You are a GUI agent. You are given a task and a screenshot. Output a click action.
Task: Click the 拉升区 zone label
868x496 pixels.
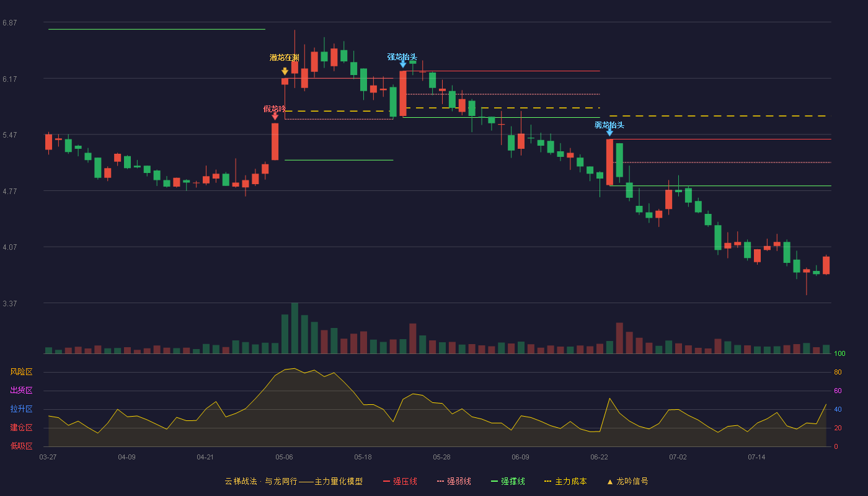coord(22,409)
